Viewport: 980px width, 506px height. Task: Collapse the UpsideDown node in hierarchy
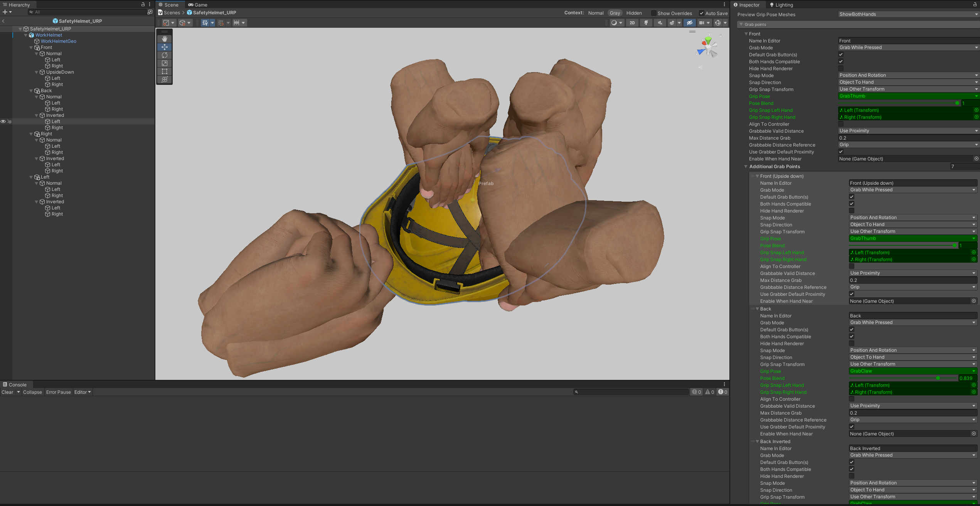tap(37, 72)
